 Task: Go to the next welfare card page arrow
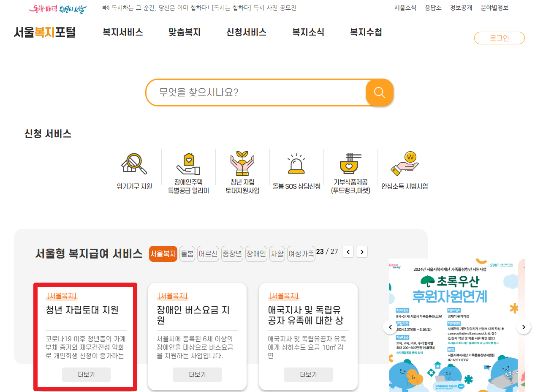click(x=361, y=251)
